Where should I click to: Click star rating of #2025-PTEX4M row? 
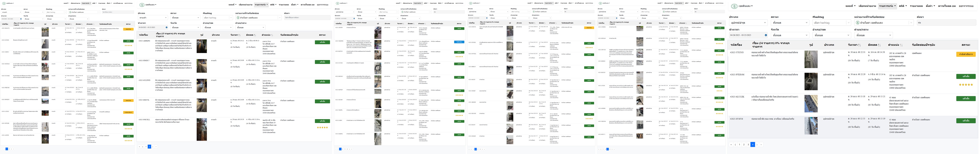click(x=966, y=84)
